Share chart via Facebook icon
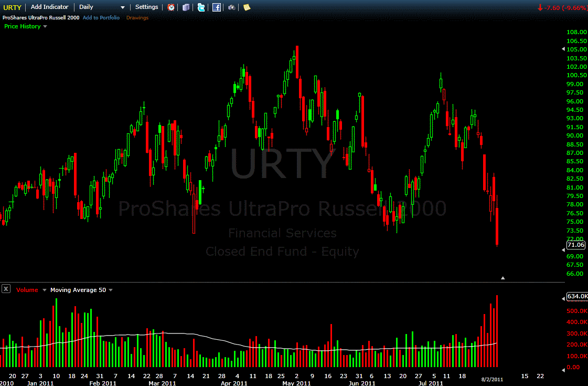 pyautogui.click(x=217, y=7)
